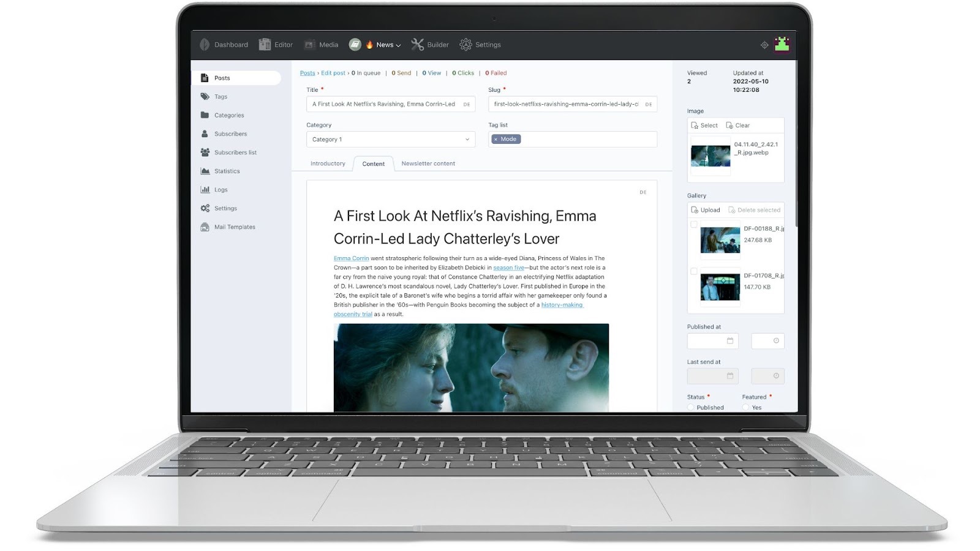Click the '0 View' counter text
Viewport: 980px width, 551px height.
[432, 73]
